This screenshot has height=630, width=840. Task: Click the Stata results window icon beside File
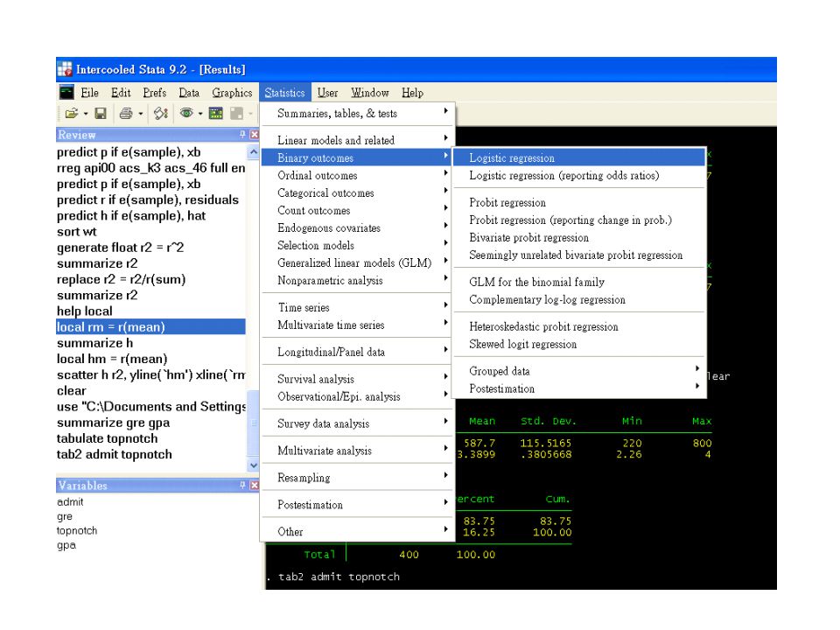pyautogui.click(x=66, y=93)
